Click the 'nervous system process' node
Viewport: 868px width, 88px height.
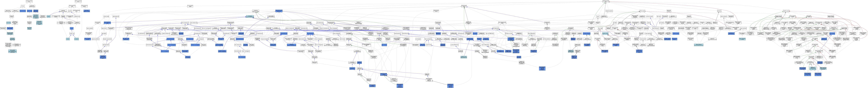pyautogui.click(x=98, y=23)
